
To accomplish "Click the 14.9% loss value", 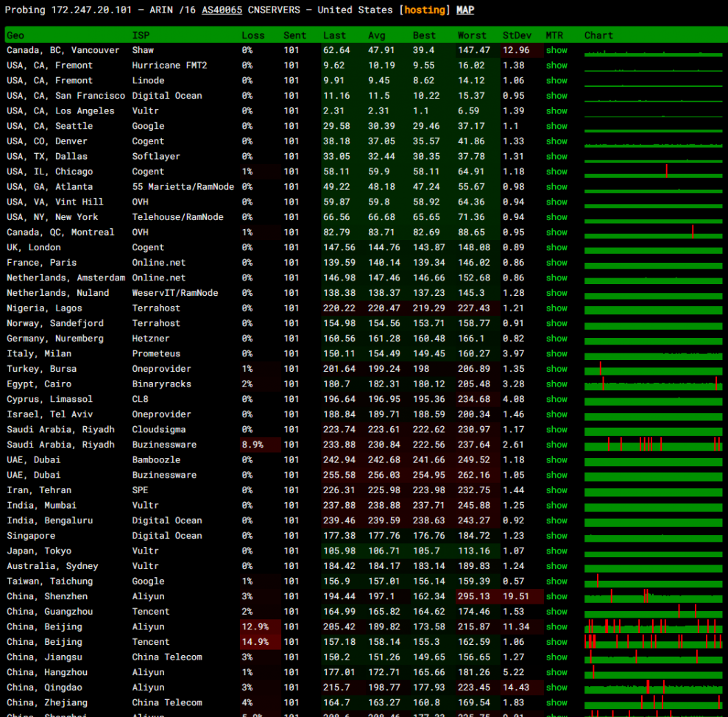I will point(255,642).
